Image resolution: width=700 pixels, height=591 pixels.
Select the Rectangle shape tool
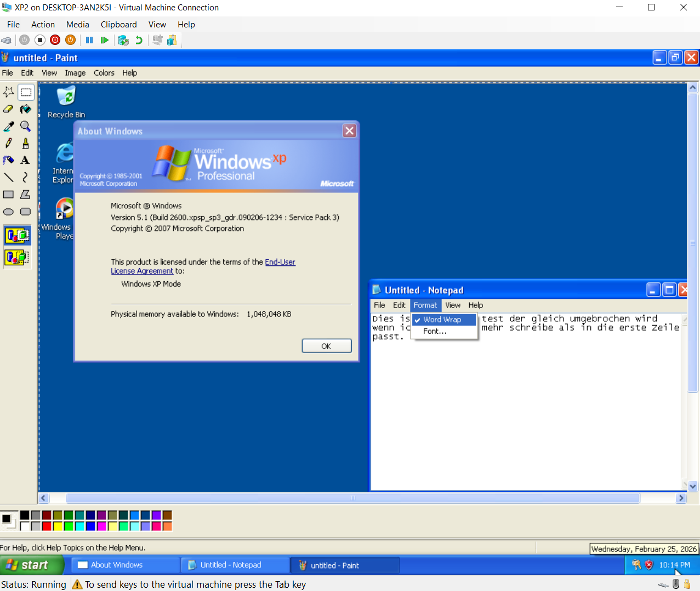pos(9,194)
